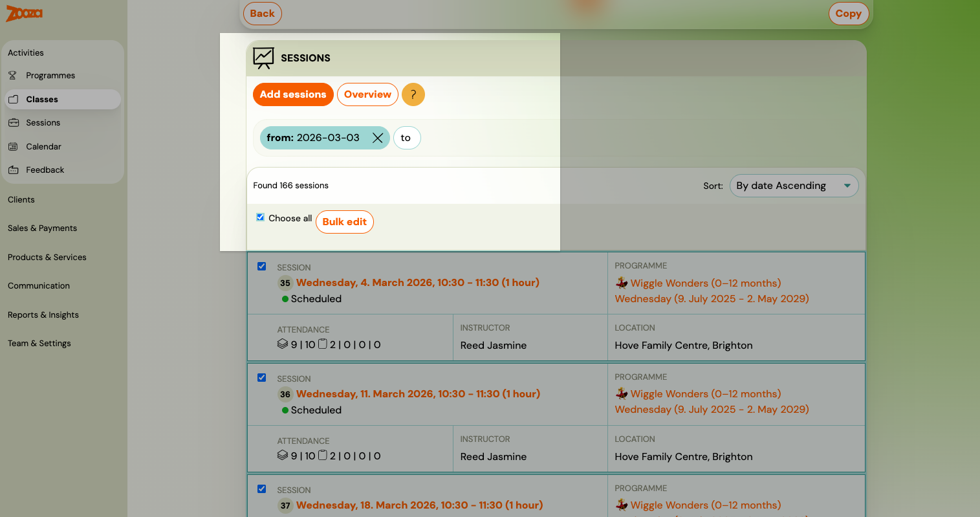Click the from: 2026-03-03 filter chip
The image size is (980, 517).
click(x=325, y=138)
